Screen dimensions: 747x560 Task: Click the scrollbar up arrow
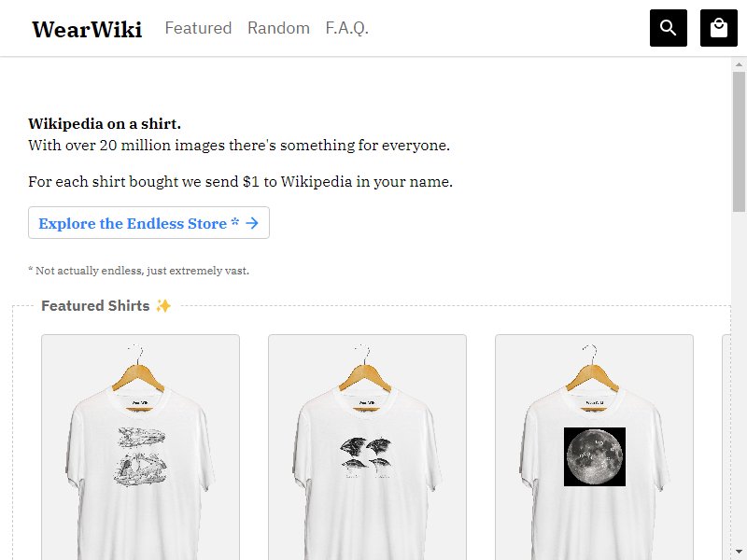pyautogui.click(x=739, y=64)
